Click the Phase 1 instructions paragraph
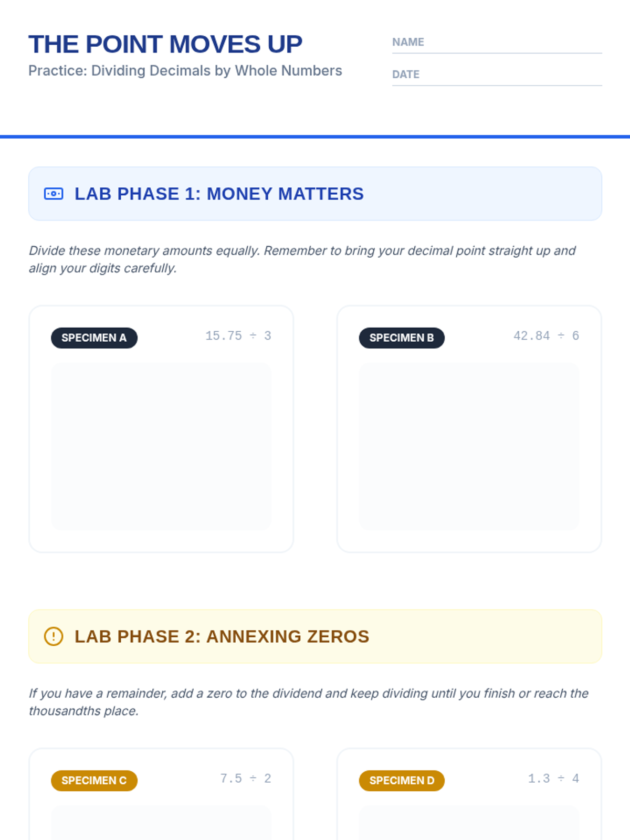This screenshot has height=840, width=630. [x=302, y=259]
